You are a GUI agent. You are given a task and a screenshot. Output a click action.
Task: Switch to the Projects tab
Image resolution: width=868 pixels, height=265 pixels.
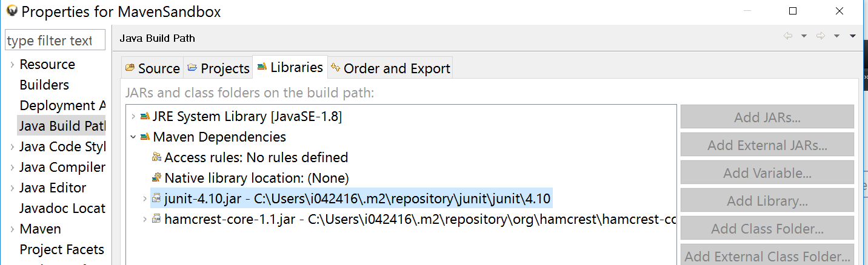(x=218, y=68)
